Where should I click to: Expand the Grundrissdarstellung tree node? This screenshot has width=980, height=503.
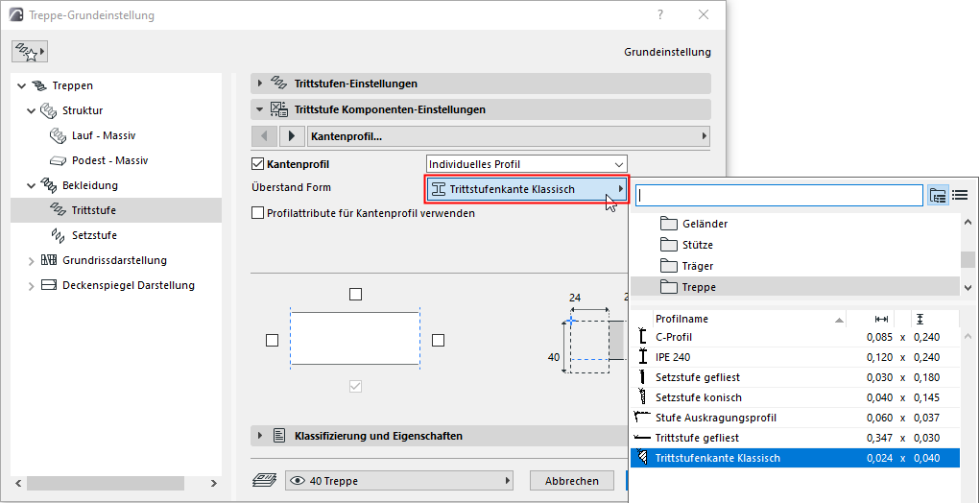31,260
